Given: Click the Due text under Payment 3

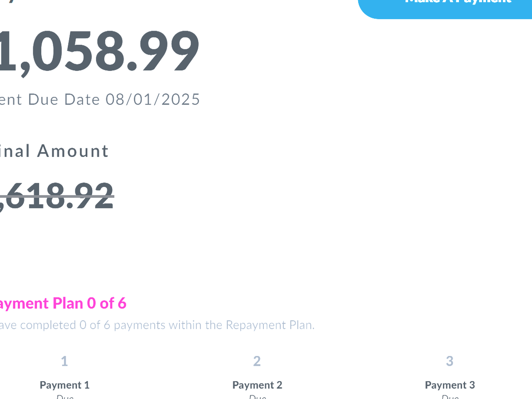Looking at the screenshot, I should point(450,397).
